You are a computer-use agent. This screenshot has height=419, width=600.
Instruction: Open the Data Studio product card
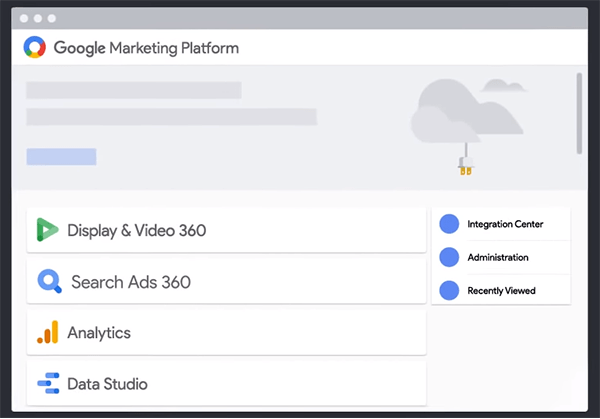(227, 383)
